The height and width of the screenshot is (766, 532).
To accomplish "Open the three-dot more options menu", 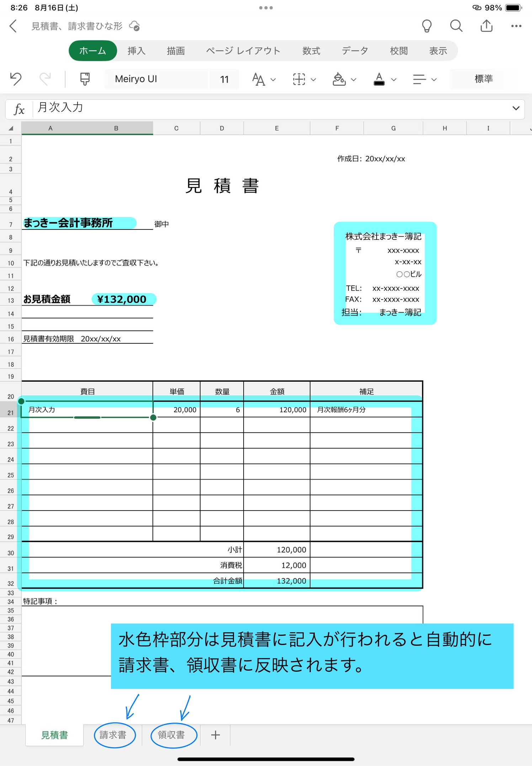I will tap(516, 26).
